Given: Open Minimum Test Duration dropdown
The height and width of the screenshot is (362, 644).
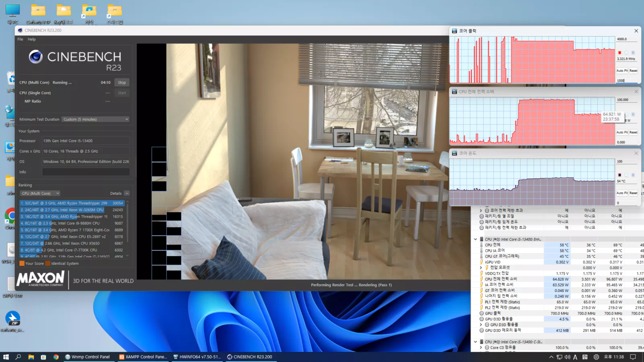Looking at the screenshot, I should point(96,119).
